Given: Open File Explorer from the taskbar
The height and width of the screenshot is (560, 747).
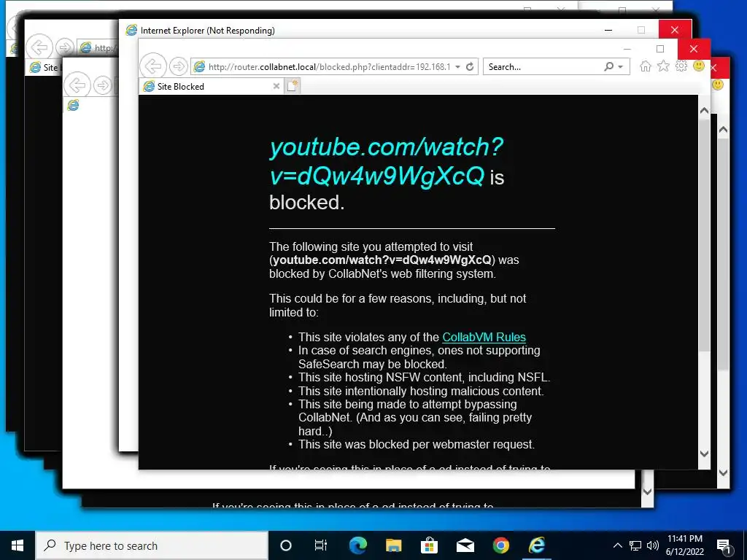Looking at the screenshot, I should (x=393, y=545).
